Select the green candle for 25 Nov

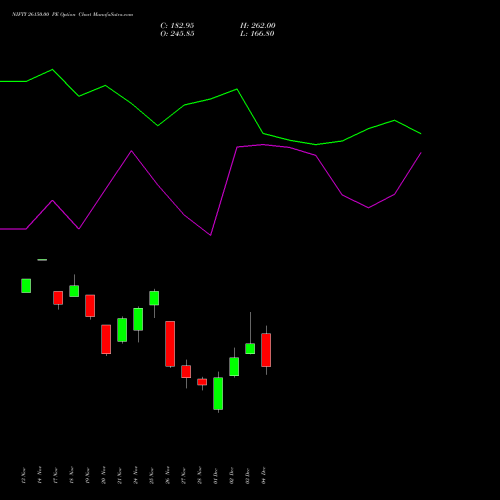(154, 298)
